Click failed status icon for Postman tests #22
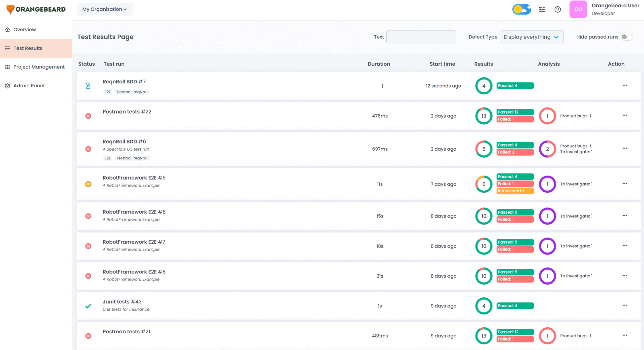 click(88, 116)
